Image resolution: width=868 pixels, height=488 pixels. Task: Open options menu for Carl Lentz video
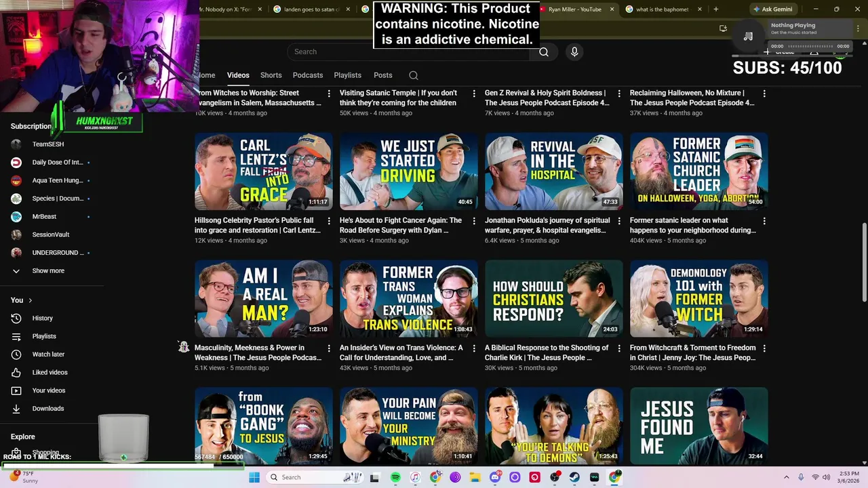pos(329,221)
